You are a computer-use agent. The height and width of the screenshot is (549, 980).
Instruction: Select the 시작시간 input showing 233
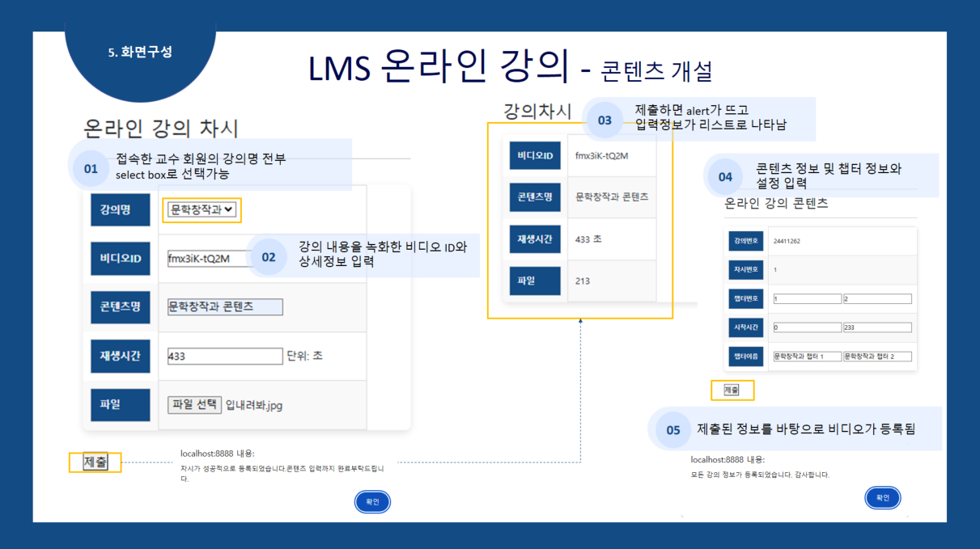876,327
